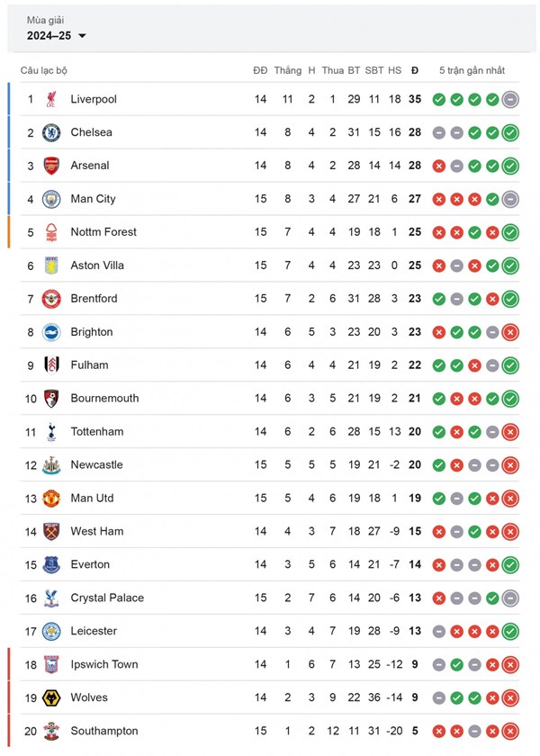Click the Wolves club crest

click(x=51, y=697)
